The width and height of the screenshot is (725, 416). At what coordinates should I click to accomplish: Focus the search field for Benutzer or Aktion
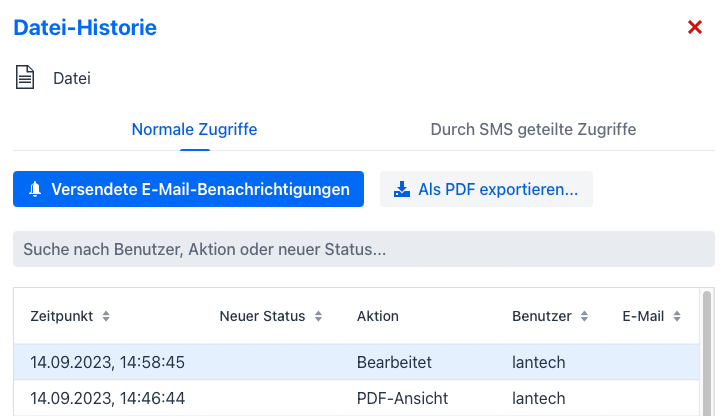click(363, 249)
